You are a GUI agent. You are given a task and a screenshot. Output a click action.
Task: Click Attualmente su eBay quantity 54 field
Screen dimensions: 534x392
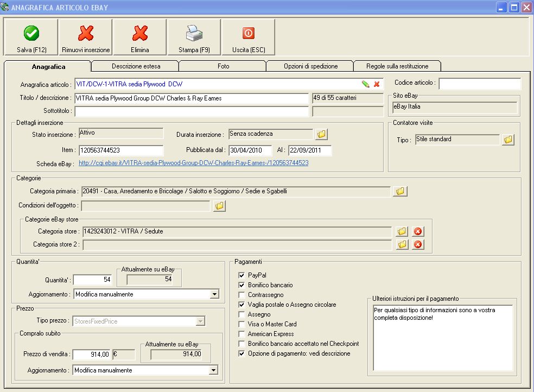tap(150, 279)
